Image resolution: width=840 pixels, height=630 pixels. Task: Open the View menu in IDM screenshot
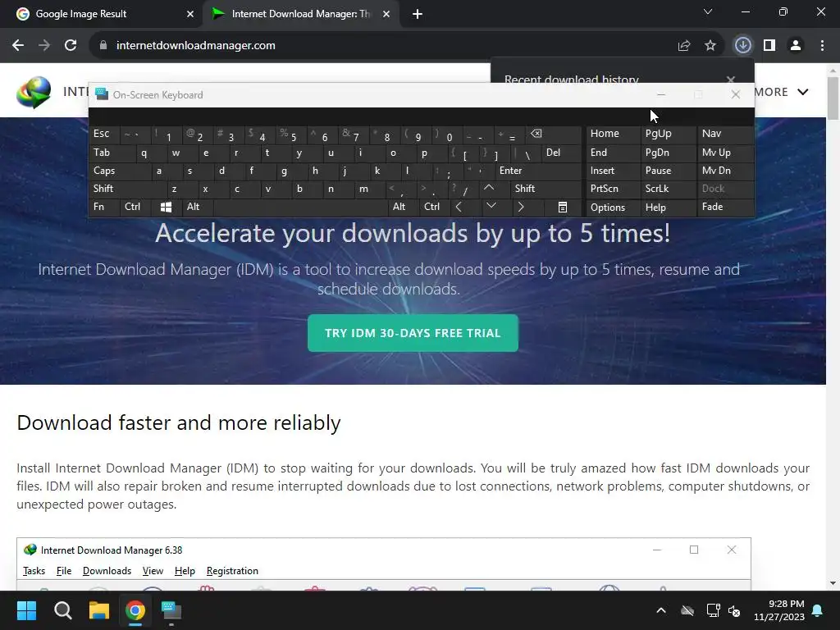tap(153, 571)
